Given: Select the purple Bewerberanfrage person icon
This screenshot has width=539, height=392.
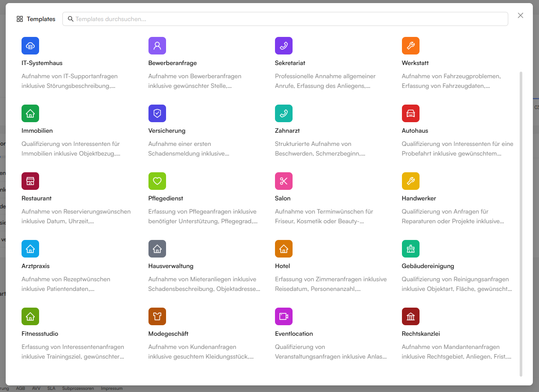Looking at the screenshot, I should tap(157, 46).
